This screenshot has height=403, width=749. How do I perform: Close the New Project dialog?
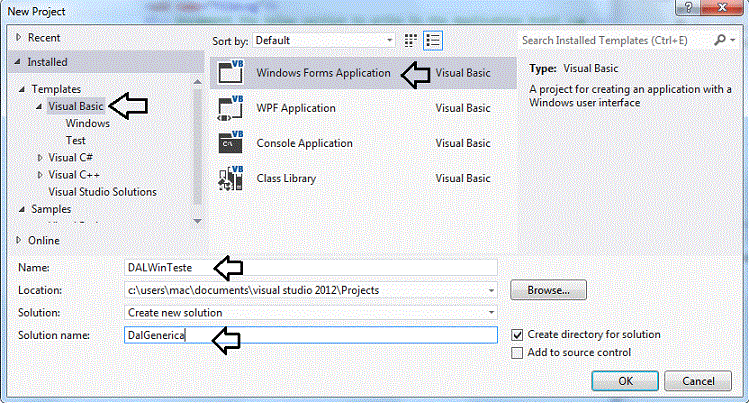[x=722, y=7]
